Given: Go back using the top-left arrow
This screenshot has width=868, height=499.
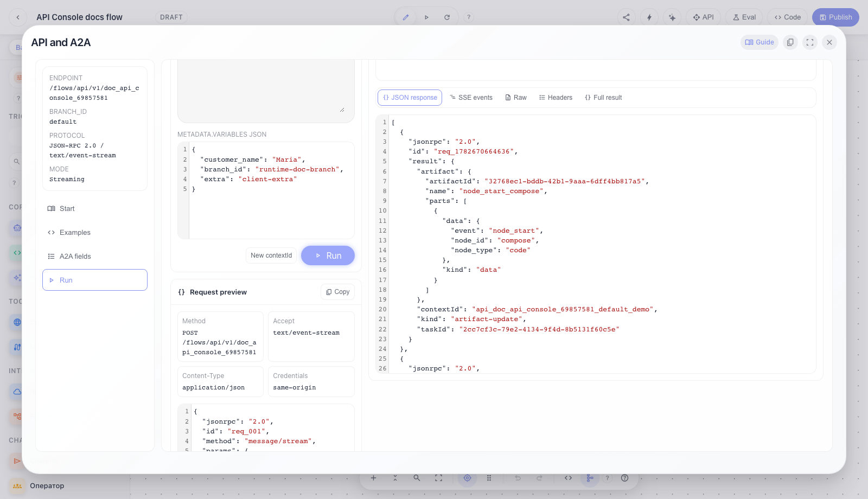Looking at the screenshot, I should pos(18,17).
